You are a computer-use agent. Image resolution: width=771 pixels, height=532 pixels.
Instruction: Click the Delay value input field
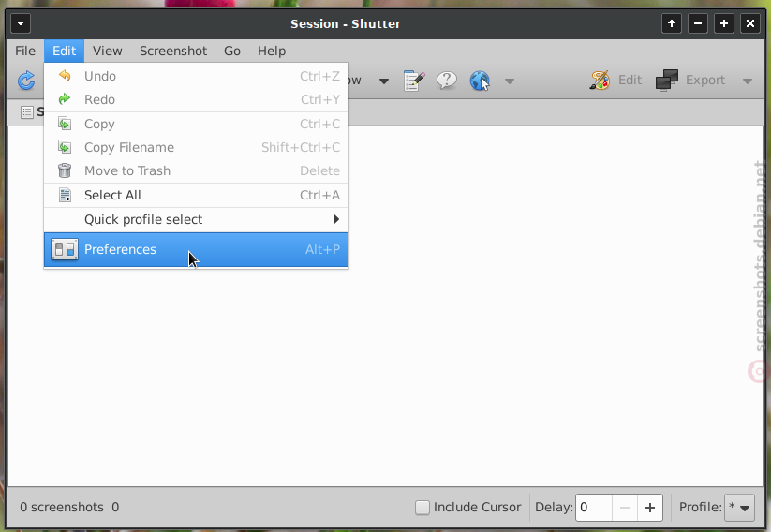(x=594, y=508)
